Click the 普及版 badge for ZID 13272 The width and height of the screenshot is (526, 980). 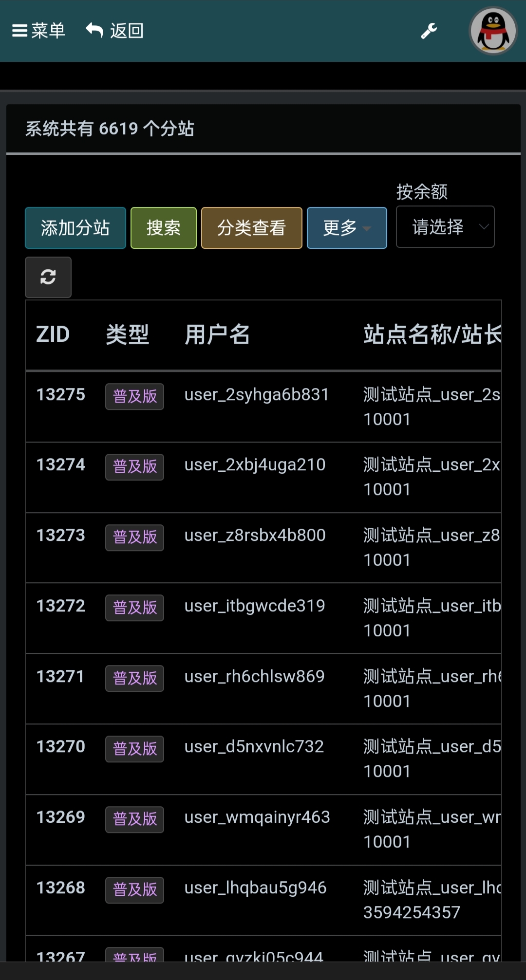coord(134,608)
